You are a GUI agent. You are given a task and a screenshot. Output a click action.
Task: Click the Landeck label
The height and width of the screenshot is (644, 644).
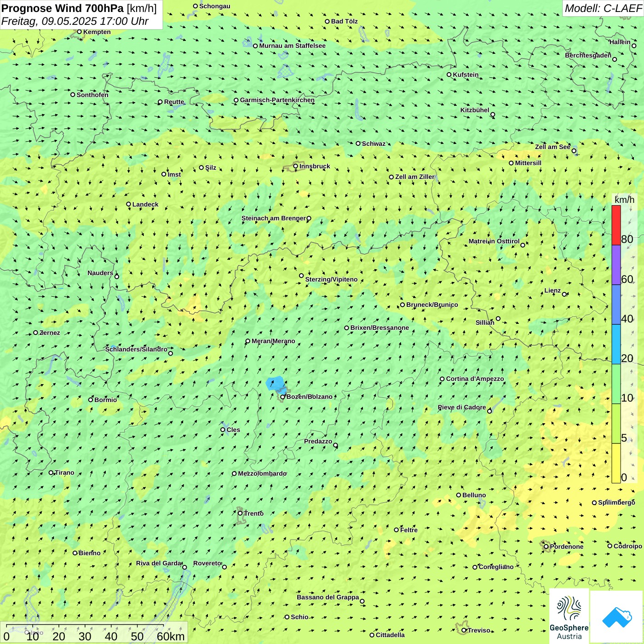coord(145,204)
